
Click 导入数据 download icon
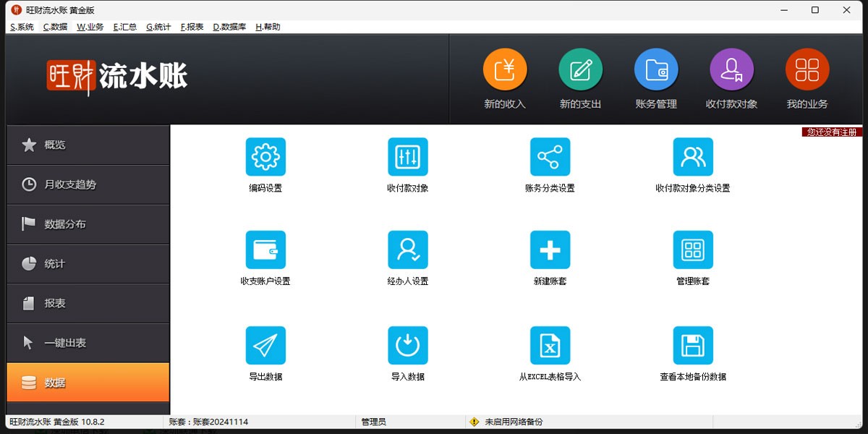point(408,346)
